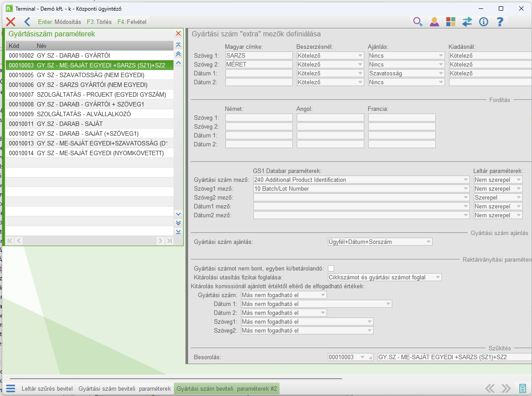Open Szöveg 1 Beszerzésnél dropdown
The height and width of the screenshot is (396, 532).
pyautogui.click(x=360, y=56)
